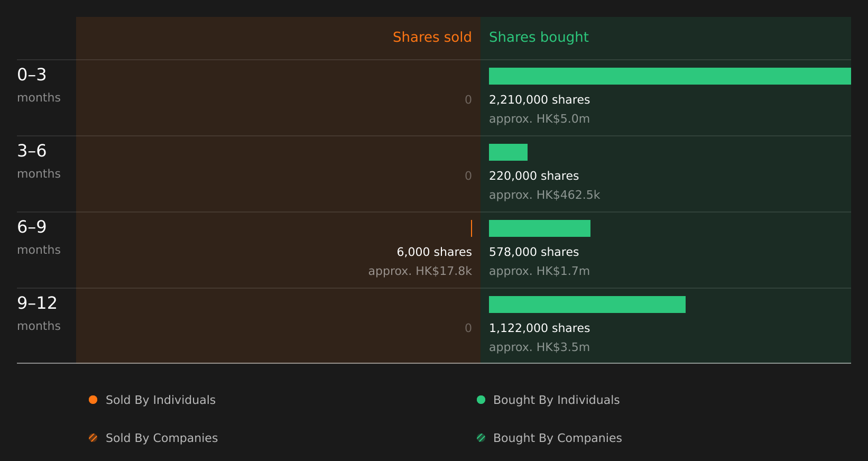
Task: Click the approx. HK$5.0m value
Action: pyautogui.click(x=539, y=119)
